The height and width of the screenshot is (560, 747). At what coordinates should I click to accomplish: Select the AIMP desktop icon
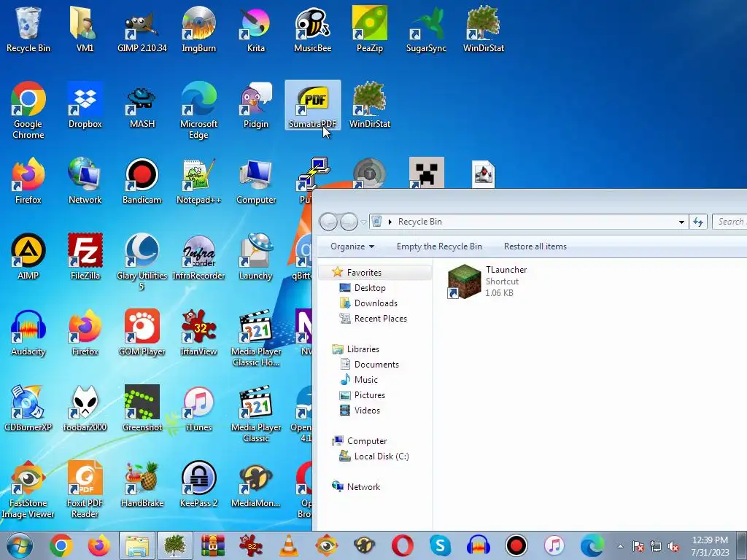(x=28, y=257)
